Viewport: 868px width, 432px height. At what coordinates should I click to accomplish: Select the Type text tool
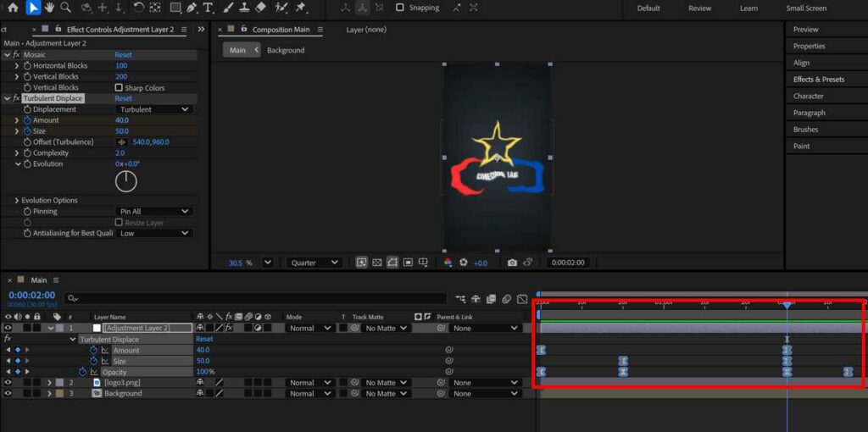208,8
